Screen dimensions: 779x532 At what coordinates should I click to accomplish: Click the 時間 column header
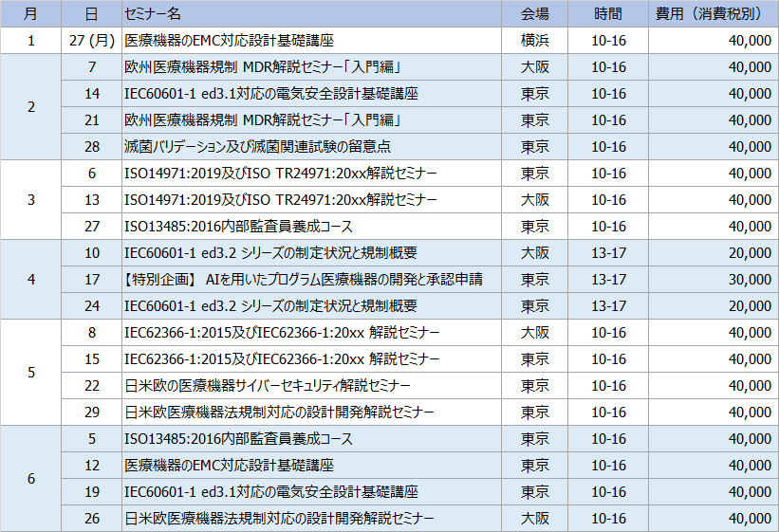pyautogui.click(x=608, y=14)
